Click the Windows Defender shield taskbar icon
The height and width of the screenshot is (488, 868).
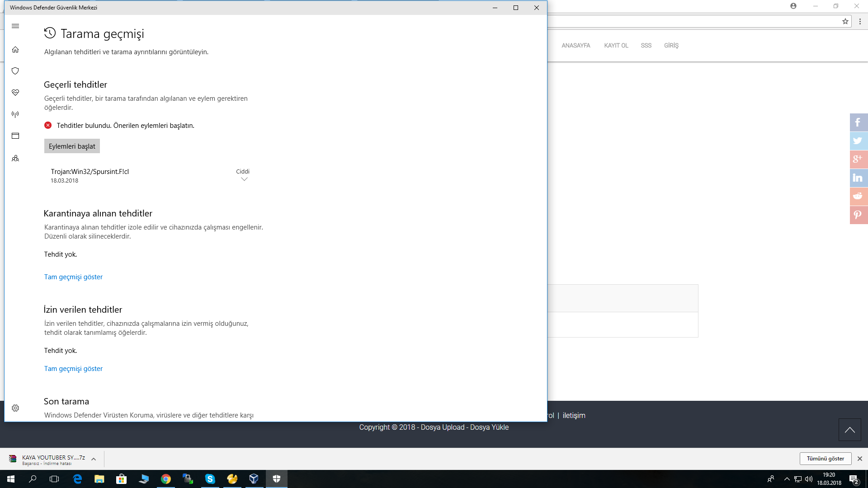277,479
